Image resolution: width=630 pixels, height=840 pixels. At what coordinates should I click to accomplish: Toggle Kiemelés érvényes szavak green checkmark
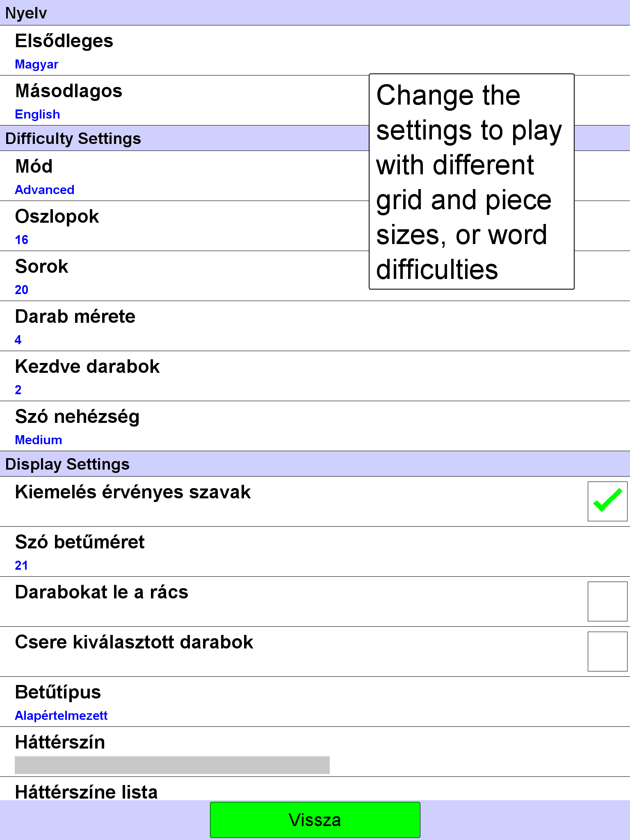point(607,501)
